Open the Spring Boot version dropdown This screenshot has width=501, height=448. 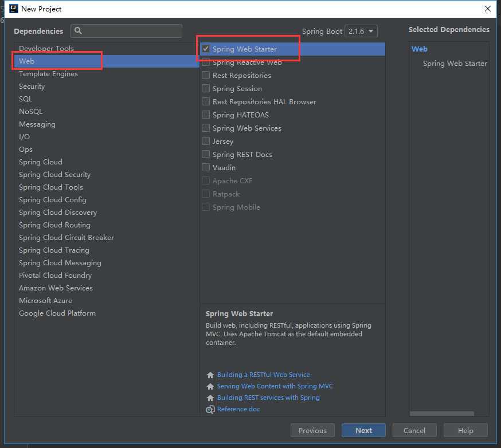coord(361,31)
